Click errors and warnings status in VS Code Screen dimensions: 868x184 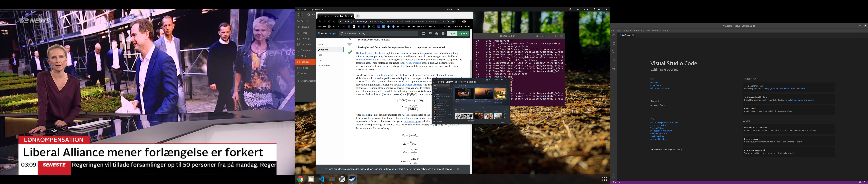click(x=616, y=182)
